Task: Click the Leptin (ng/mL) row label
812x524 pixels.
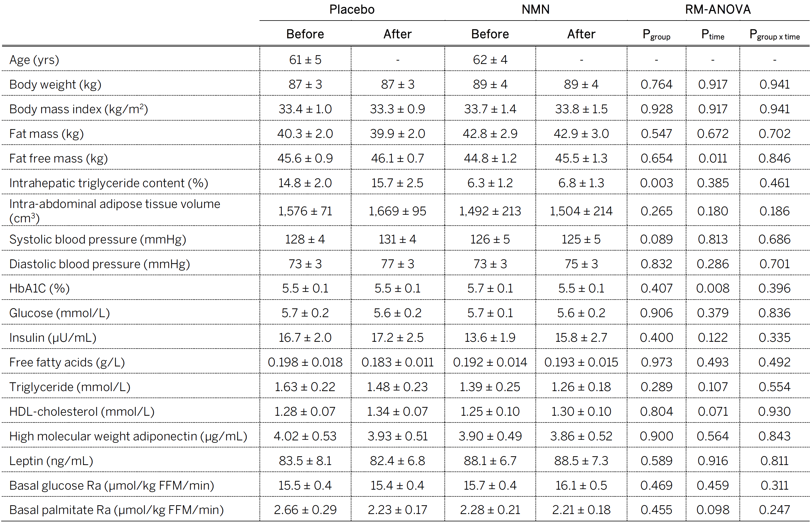Action: (x=51, y=461)
